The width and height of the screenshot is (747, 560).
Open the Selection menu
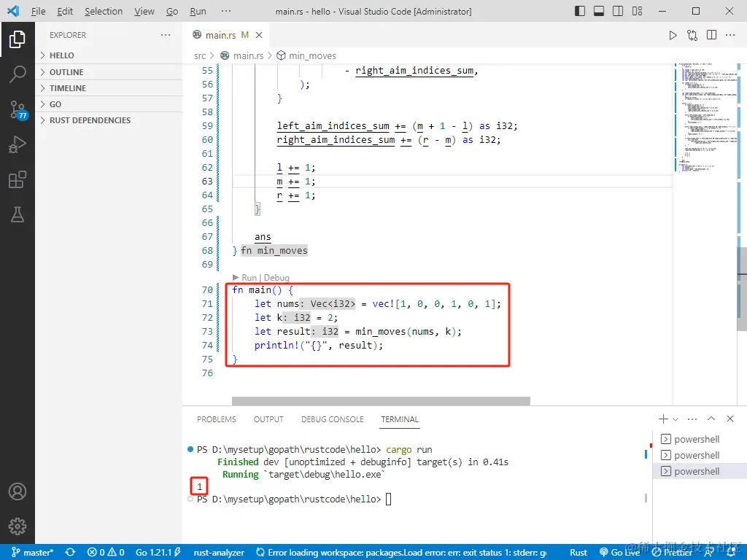(x=104, y=11)
